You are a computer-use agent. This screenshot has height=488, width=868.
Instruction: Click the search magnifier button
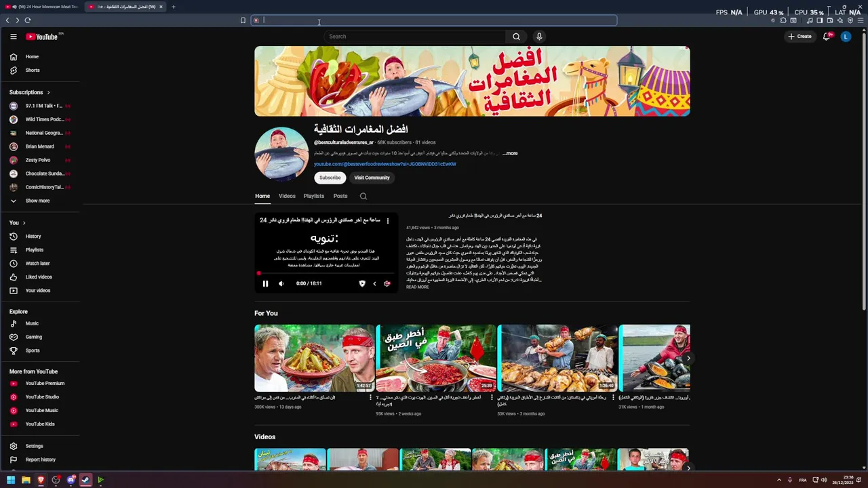[x=516, y=37]
